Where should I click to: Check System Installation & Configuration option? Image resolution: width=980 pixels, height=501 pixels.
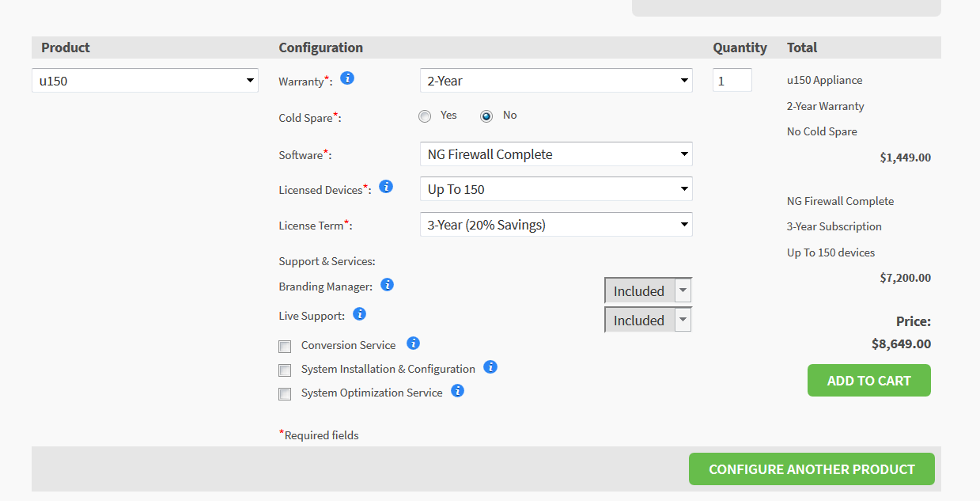pos(285,370)
